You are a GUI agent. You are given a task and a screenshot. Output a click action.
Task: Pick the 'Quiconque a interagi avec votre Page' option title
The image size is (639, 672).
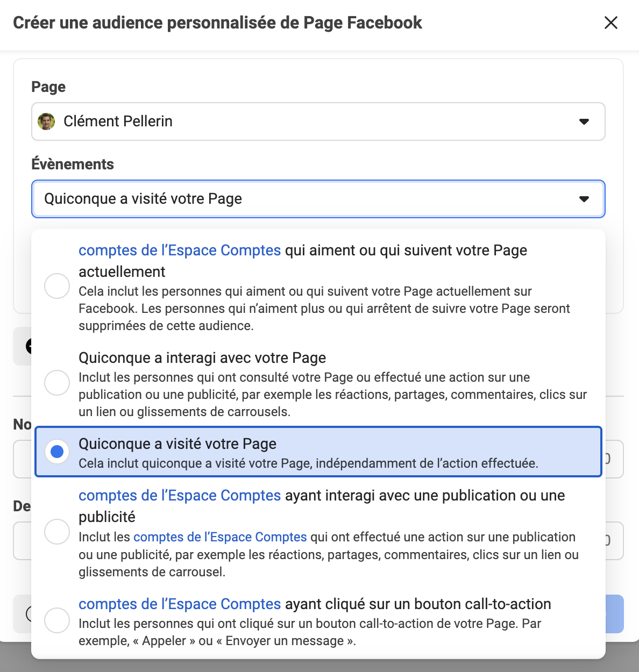coord(202,358)
